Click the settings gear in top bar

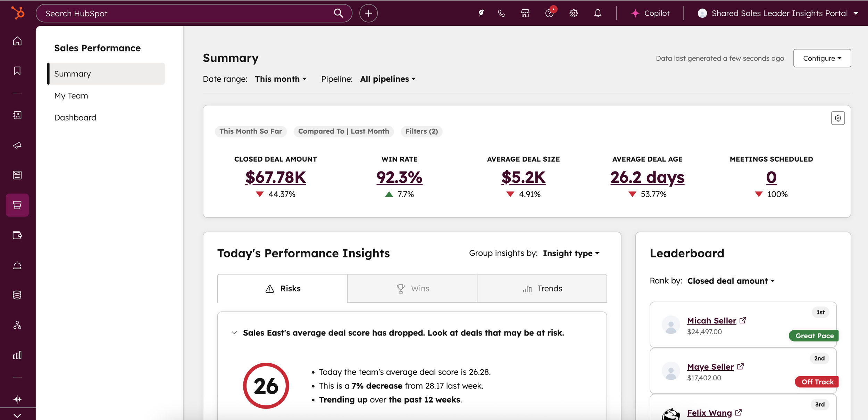574,13
